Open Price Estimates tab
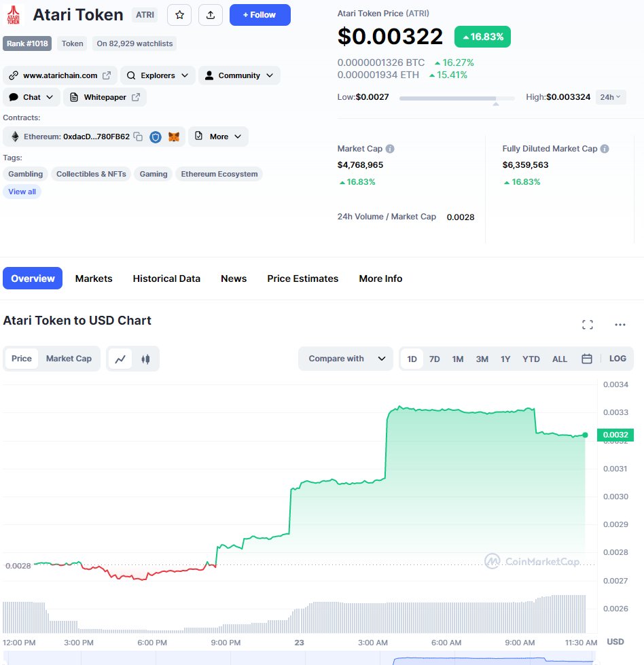 pyautogui.click(x=303, y=278)
